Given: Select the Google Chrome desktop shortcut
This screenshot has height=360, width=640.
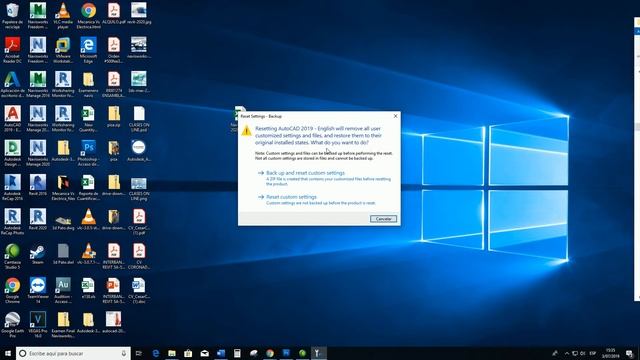Looking at the screenshot, I should pyautogui.click(x=13, y=290).
